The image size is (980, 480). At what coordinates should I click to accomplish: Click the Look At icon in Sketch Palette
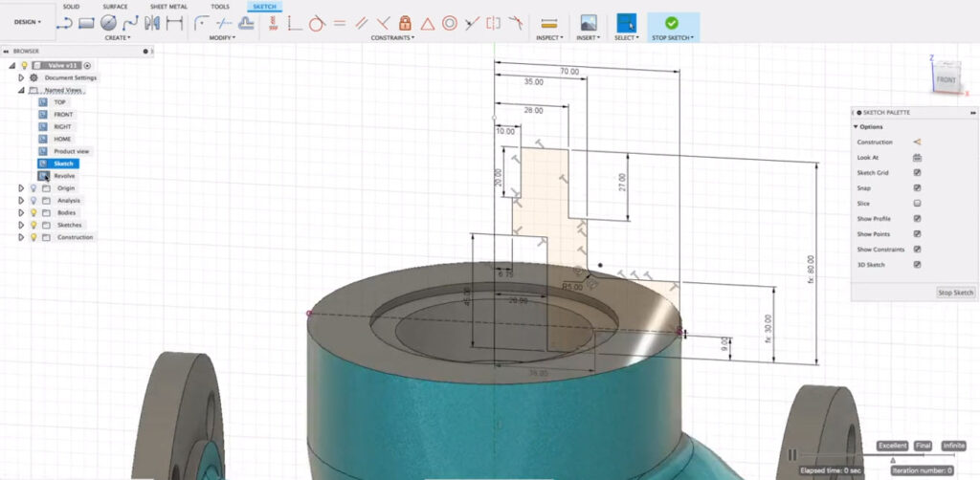click(918, 158)
